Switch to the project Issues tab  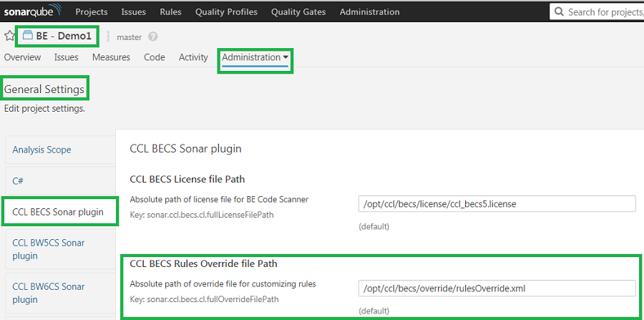tap(66, 57)
